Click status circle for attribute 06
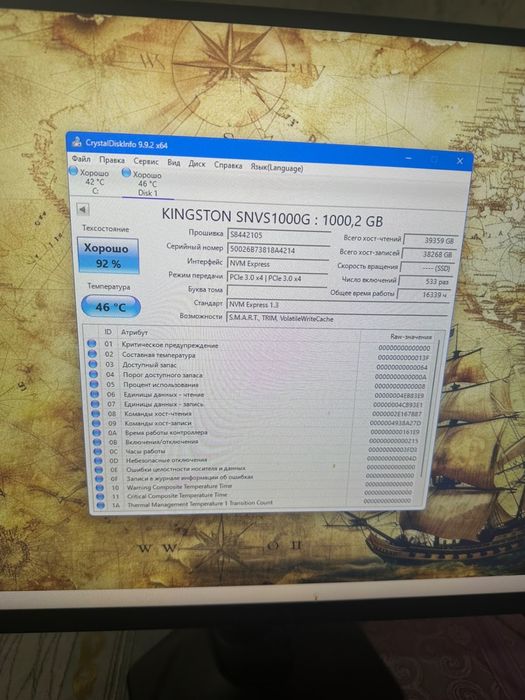525x700 pixels. point(95,394)
